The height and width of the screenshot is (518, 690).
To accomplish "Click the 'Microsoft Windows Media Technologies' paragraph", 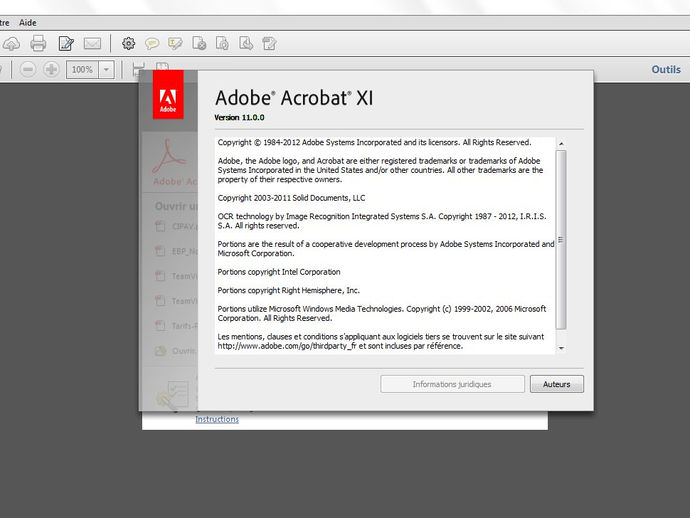I will [382, 313].
